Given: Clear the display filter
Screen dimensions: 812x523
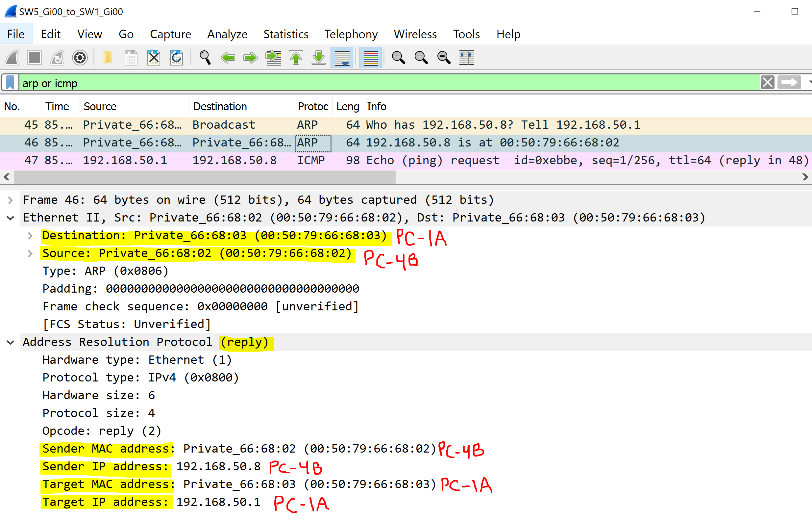Looking at the screenshot, I should [x=767, y=83].
